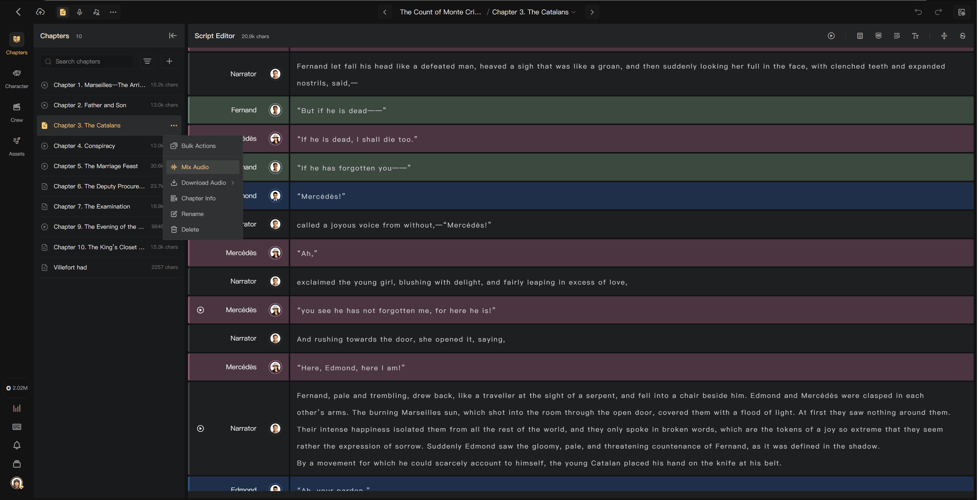Go to previous chapter with left chevron
The width and height of the screenshot is (980, 500).
[x=385, y=12]
